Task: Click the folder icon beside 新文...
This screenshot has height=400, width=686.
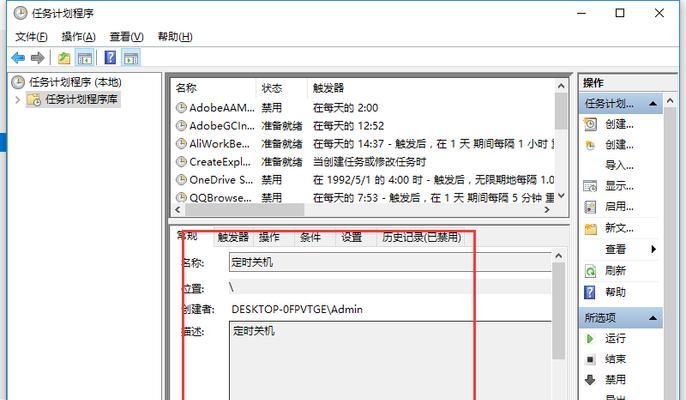Action: click(591, 228)
